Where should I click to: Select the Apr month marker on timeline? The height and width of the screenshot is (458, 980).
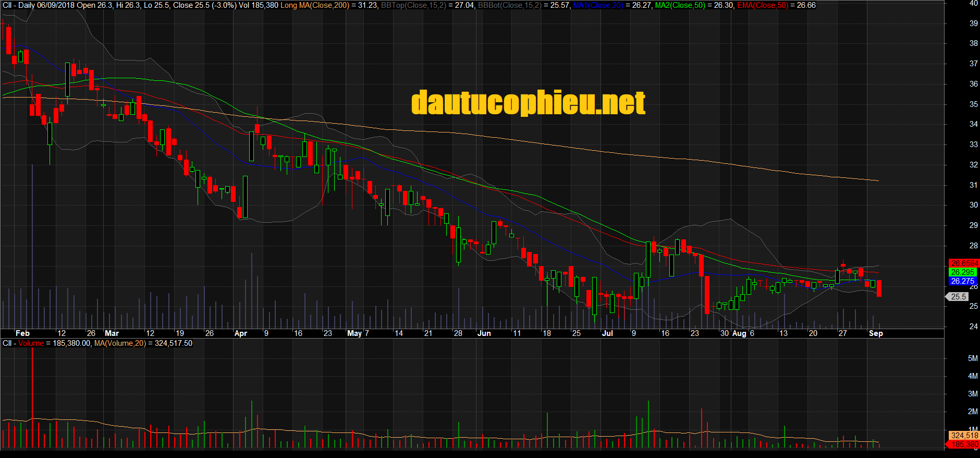click(x=241, y=333)
